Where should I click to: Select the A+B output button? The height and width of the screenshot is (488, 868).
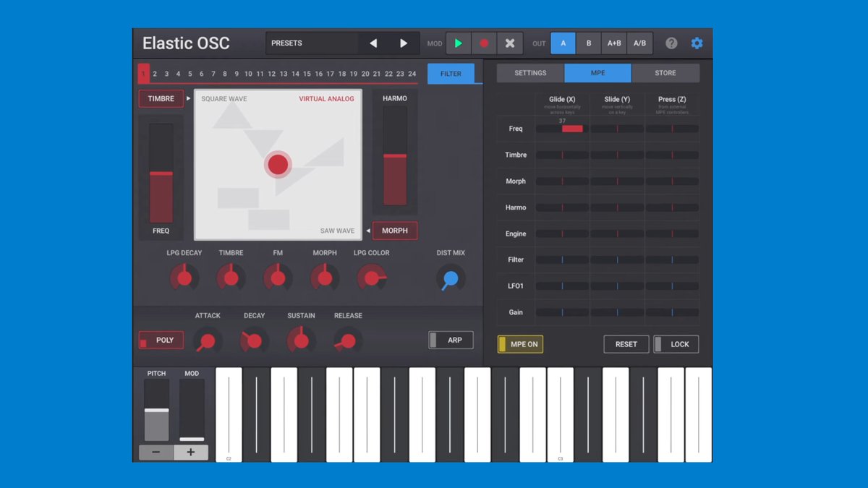614,43
